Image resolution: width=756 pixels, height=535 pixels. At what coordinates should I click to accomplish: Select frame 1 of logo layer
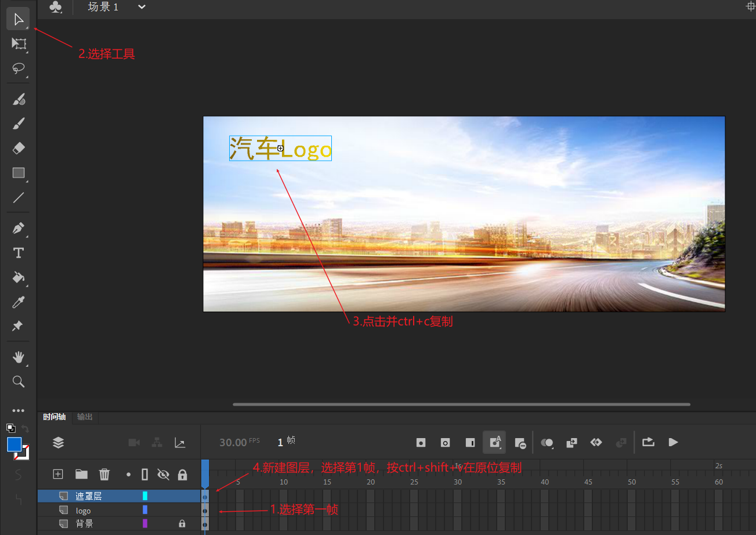click(x=205, y=511)
